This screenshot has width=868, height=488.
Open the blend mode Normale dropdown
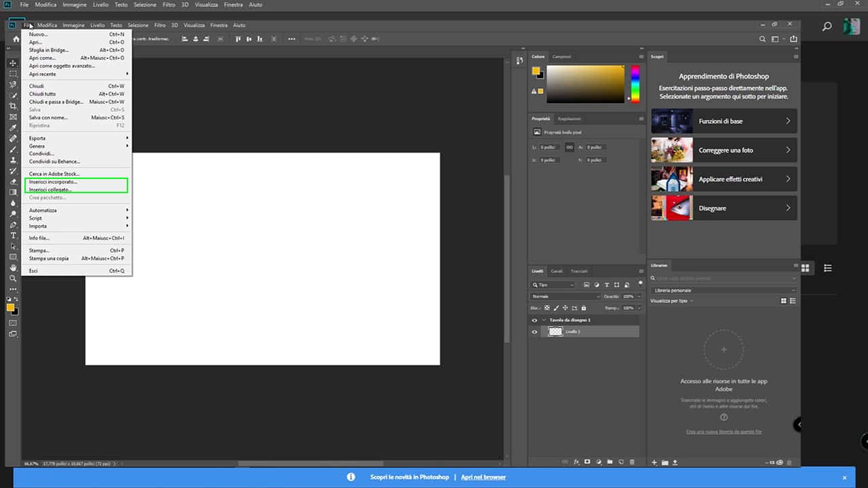click(x=566, y=296)
